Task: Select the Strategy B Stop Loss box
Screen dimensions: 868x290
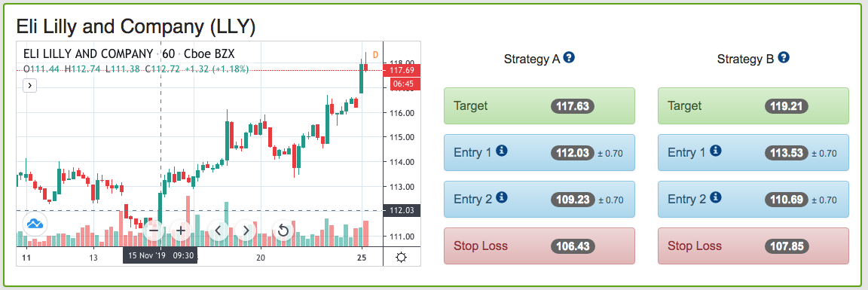Action: (x=753, y=246)
